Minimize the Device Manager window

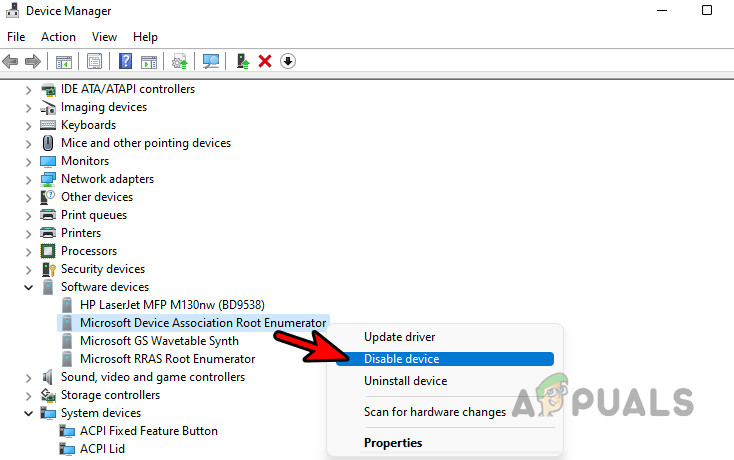[x=662, y=10]
